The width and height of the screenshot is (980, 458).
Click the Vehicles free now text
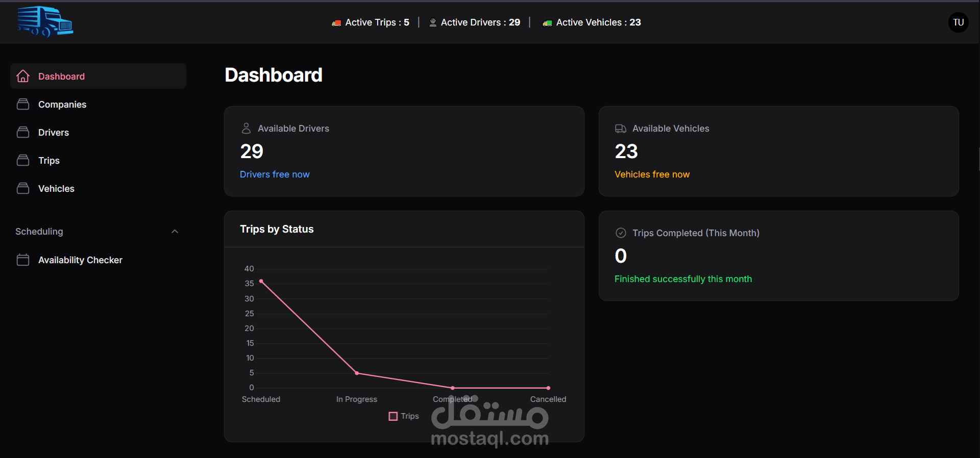pyautogui.click(x=652, y=174)
